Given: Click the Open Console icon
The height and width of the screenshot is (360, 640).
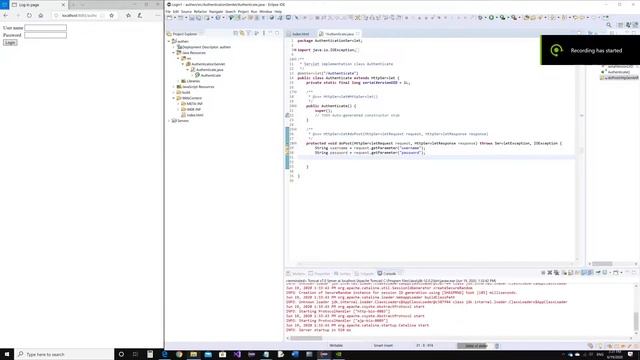Looking at the screenshot, I should tap(616, 273).
